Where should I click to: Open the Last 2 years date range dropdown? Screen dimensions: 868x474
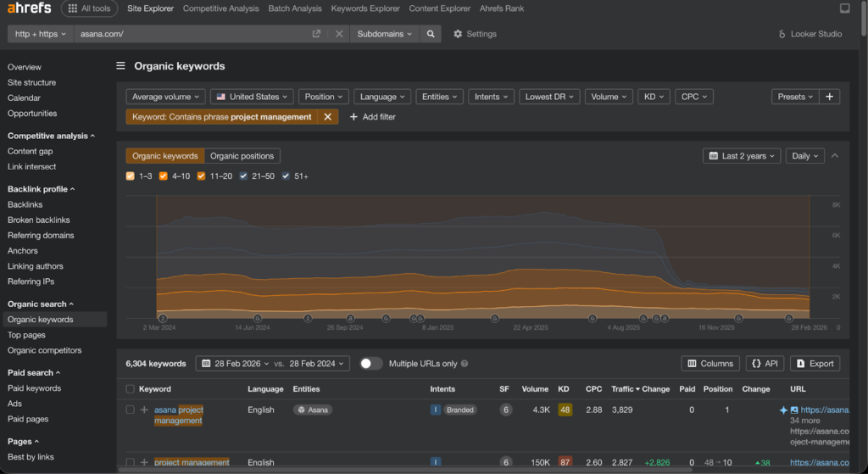[740, 156]
